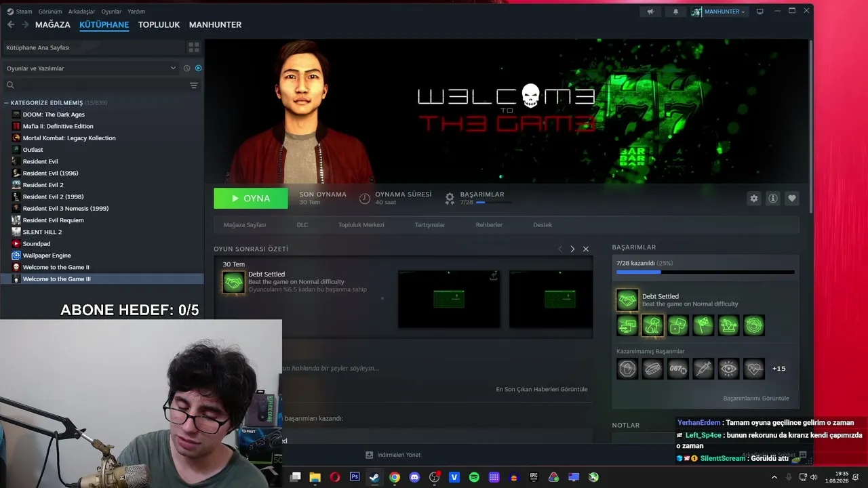Screen dimensions: 868x488
Task: Select the locked 067 achievement icon
Action: (678, 369)
